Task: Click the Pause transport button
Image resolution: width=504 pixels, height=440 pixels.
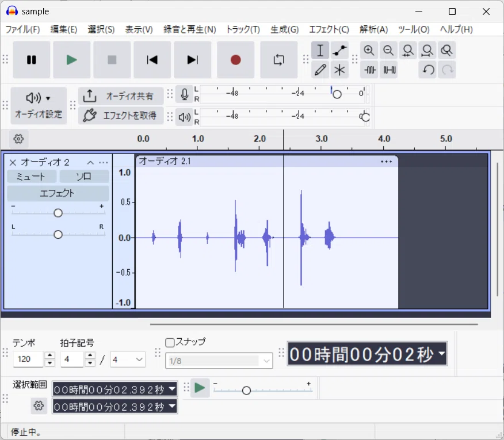Action: tap(32, 60)
